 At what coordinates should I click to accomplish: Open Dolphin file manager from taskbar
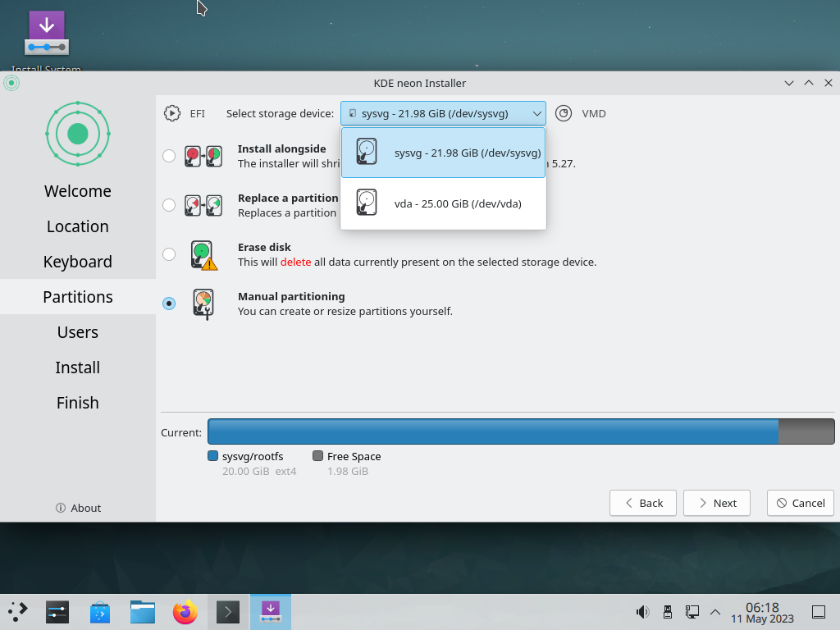(x=143, y=612)
